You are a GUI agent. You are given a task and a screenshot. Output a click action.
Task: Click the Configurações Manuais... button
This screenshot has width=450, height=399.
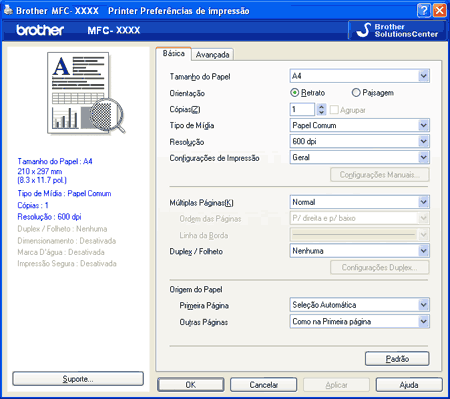pos(380,175)
